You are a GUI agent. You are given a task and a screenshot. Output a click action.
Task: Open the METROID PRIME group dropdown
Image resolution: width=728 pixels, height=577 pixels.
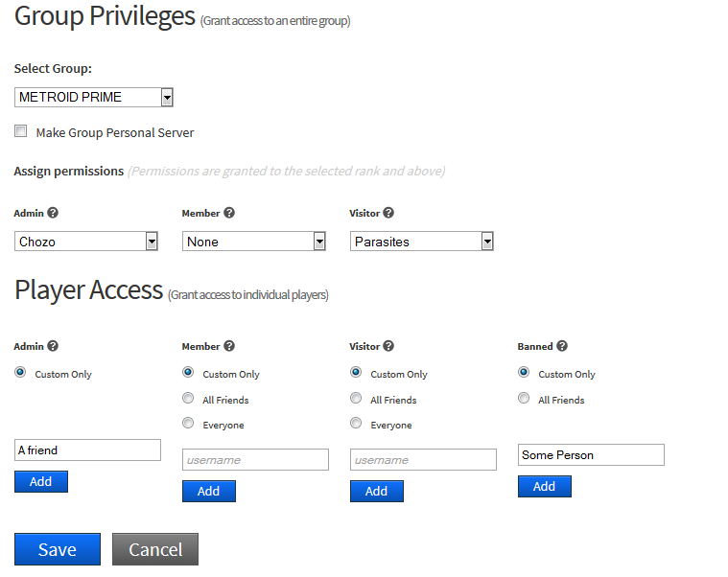click(x=94, y=98)
